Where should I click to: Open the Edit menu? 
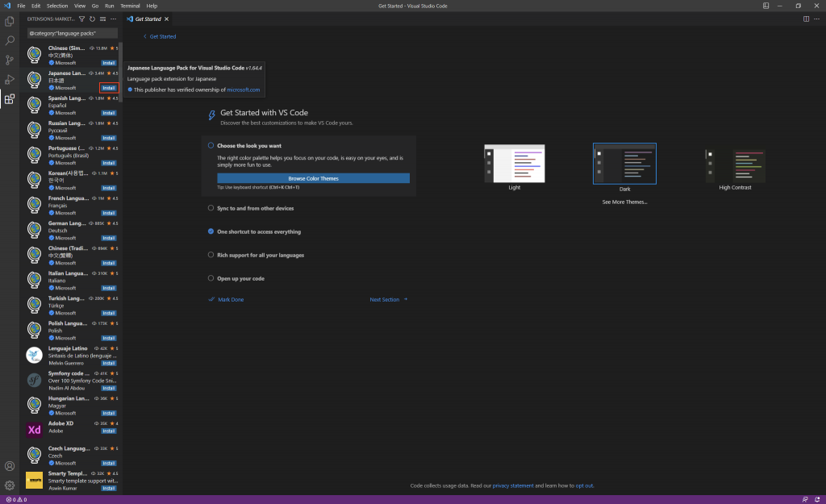tap(35, 6)
